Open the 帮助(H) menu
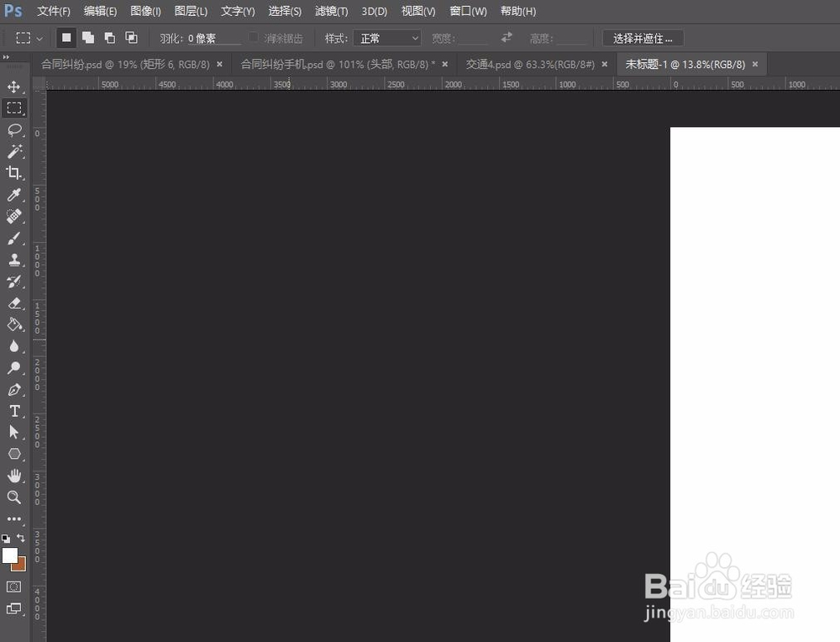This screenshot has height=642, width=840. click(518, 11)
